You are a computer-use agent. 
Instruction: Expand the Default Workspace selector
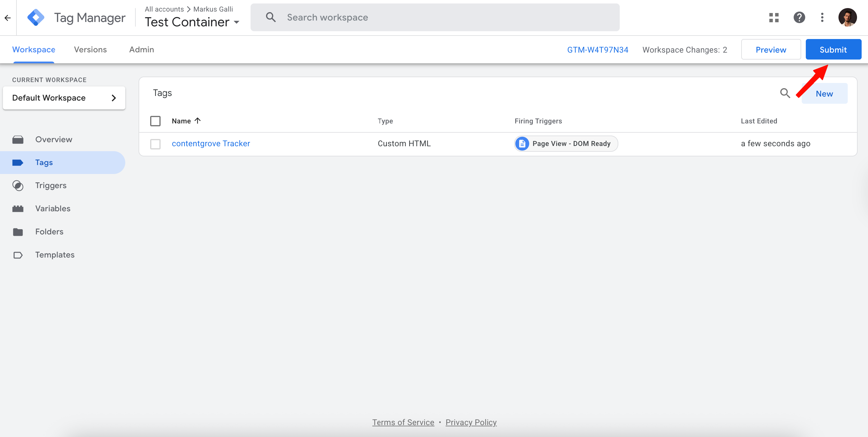[x=64, y=98]
